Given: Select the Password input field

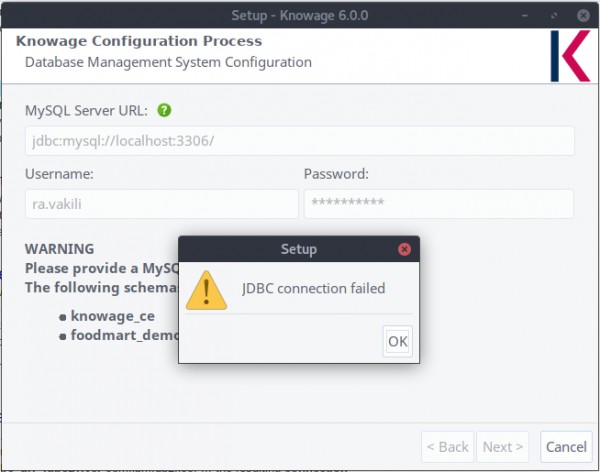Looking at the screenshot, I should [x=438, y=204].
